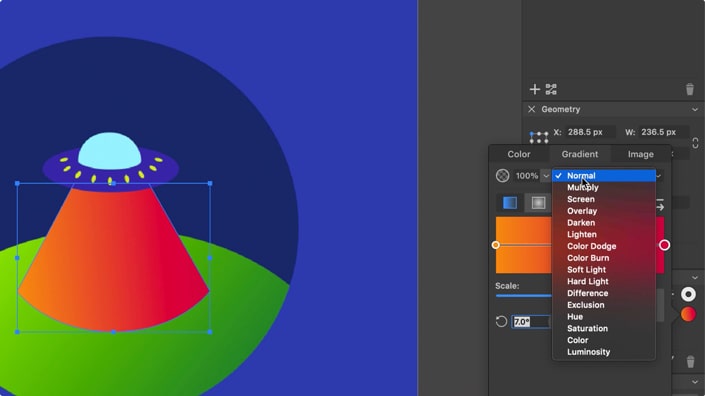This screenshot has height=396, width=705.
Task: Add a new layer with plus icon
Action: click(x=534, y=89)
